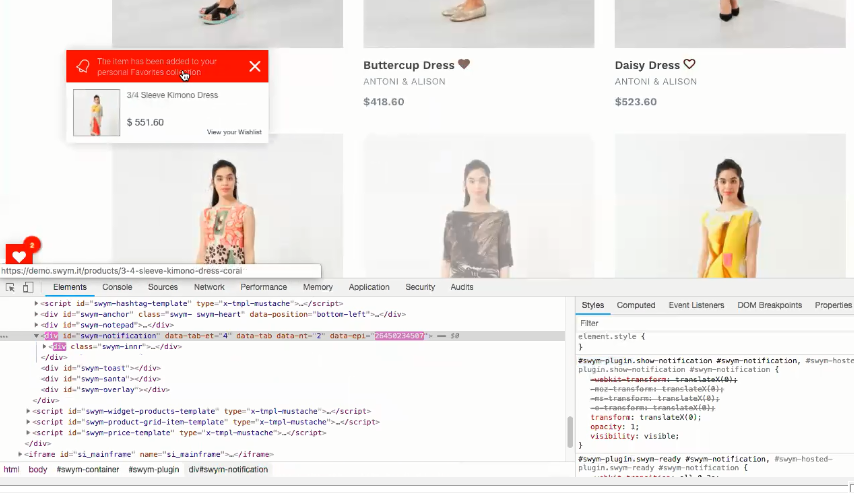Image resolution: width=854 pixels, height=493 pixels.
Task: Open the red wishlist heart launcher button
Action: (19, 256)
